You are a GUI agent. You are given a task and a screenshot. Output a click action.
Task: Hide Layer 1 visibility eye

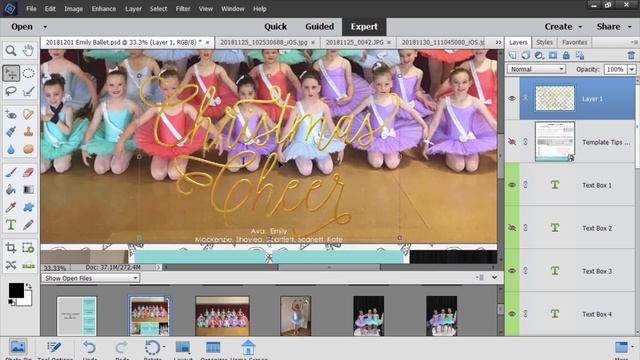tap(512, 99)
